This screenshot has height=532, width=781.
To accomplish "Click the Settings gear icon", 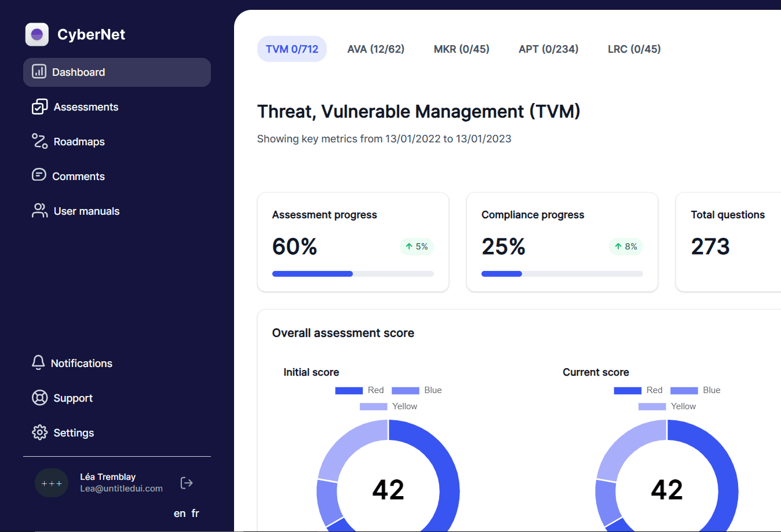I will (x=39, y=432).
